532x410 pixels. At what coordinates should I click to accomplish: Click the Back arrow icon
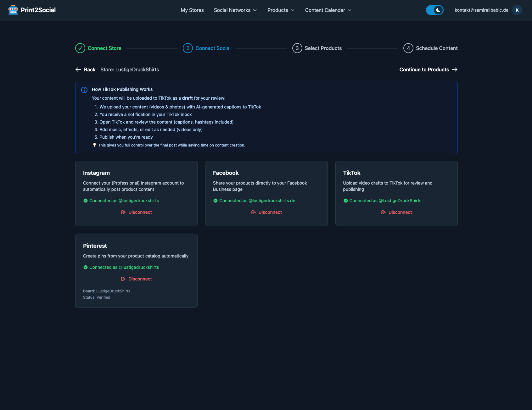tap(78, 69)
